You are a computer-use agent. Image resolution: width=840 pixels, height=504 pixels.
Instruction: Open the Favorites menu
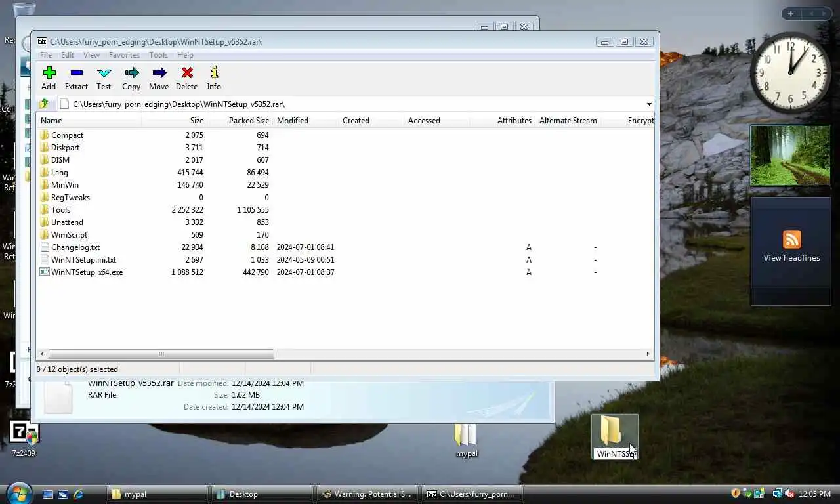pos(124,55)
